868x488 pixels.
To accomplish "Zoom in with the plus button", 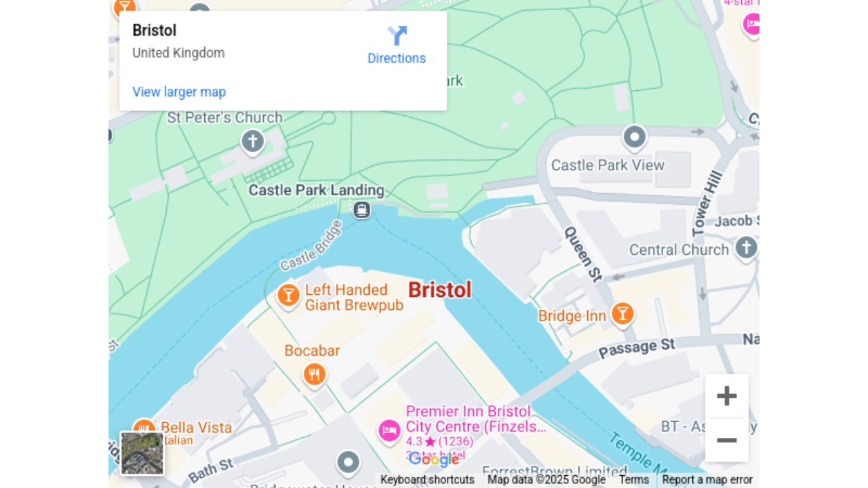I will click(727, 396).
